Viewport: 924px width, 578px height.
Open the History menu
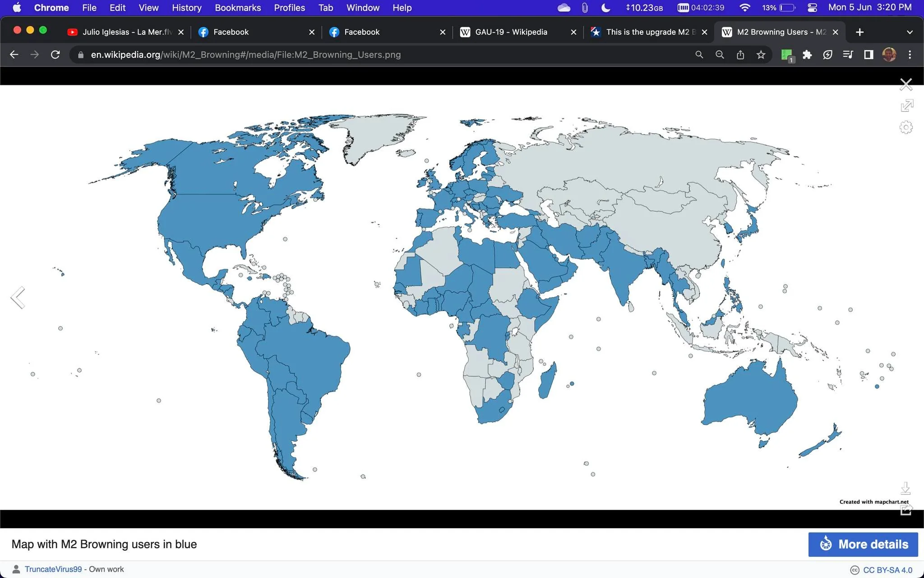pyautogui.click(x=186, y=8)
